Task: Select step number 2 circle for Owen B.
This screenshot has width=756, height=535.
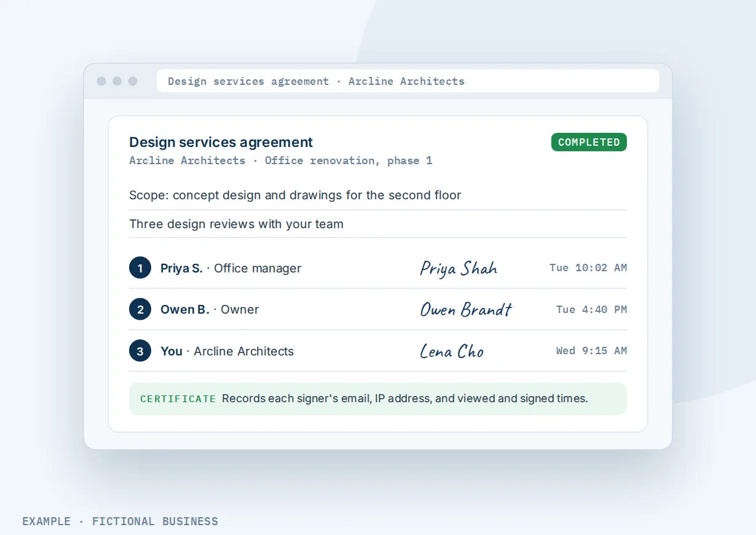Action: [140, 309]
